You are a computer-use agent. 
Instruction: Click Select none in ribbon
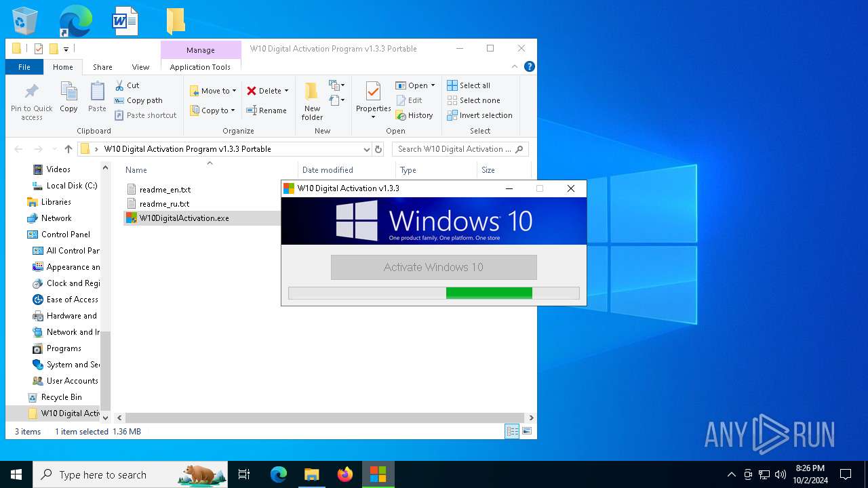(473, 100)
